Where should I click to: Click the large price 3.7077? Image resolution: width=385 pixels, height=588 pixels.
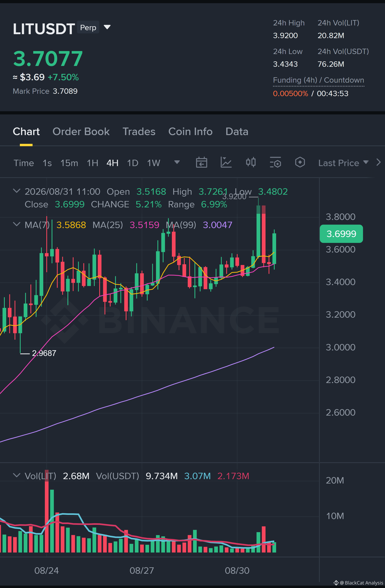[48, 59]
